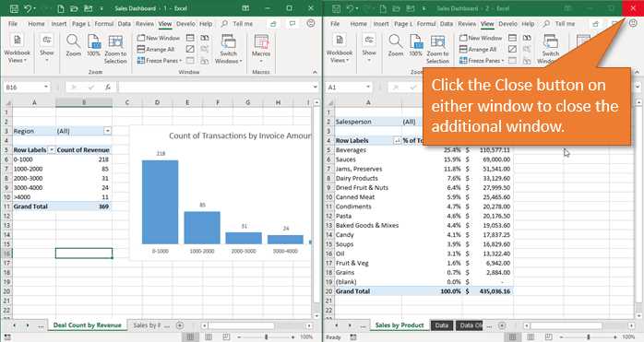
Task: Open Data tab in left Excel window
Action: pyautogui.click(x=124, y=24)
